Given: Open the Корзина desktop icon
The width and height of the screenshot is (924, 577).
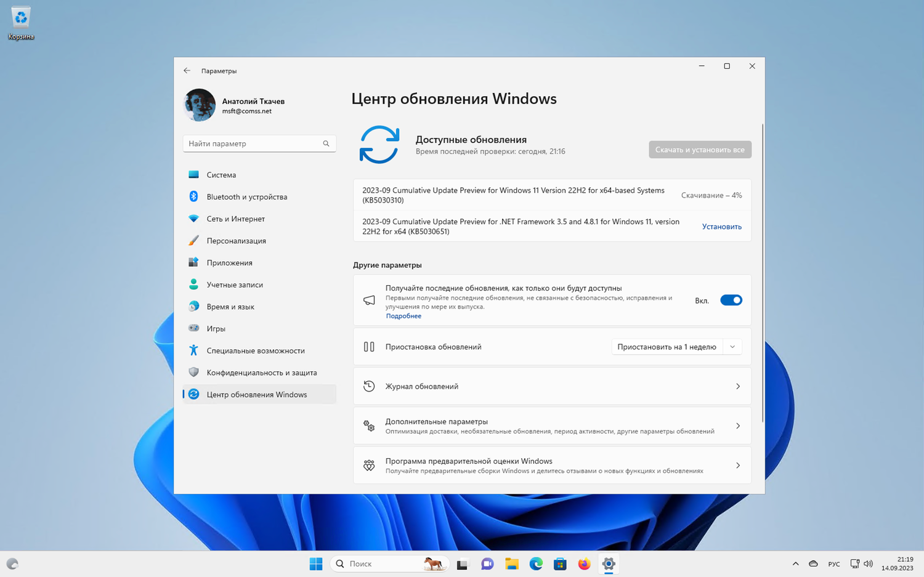Looking at the screenshot, I should coord(21,23).
